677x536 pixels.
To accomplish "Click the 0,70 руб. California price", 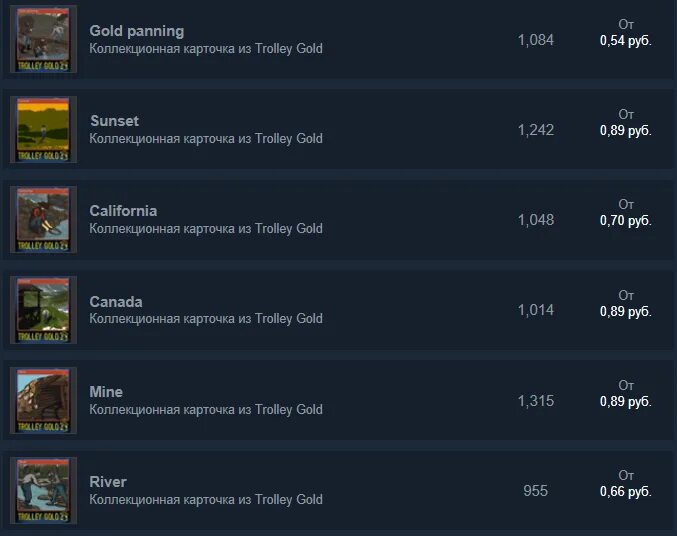I will click(x=626, y=221).
